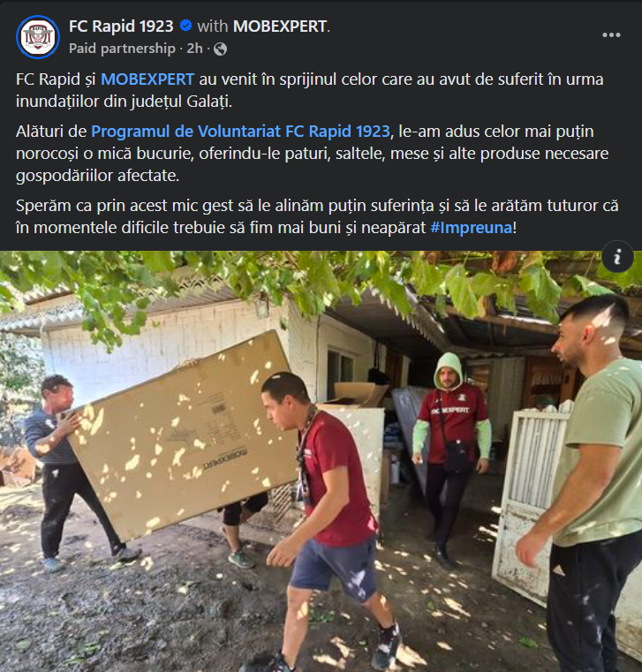The image size is (642, 672).
Task: Open the 2h post timestamp
Action: click(194, 49)
